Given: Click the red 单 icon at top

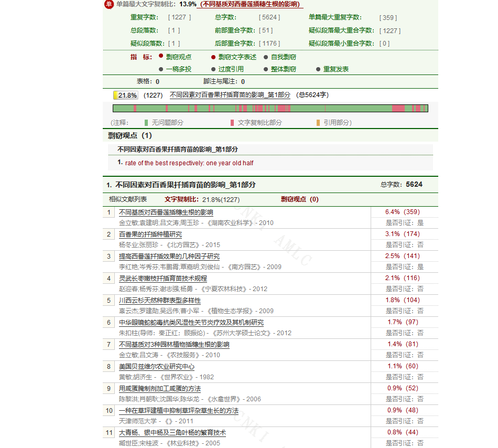Looking at the screenshot, I should point(109,4).
